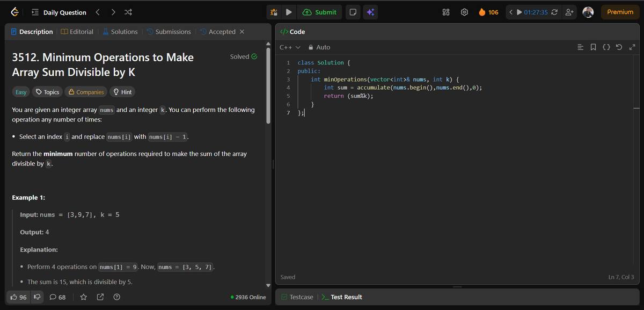644x310 pixels.
Task: Click the Output: 4 text
Action: [x=34, y=232]
